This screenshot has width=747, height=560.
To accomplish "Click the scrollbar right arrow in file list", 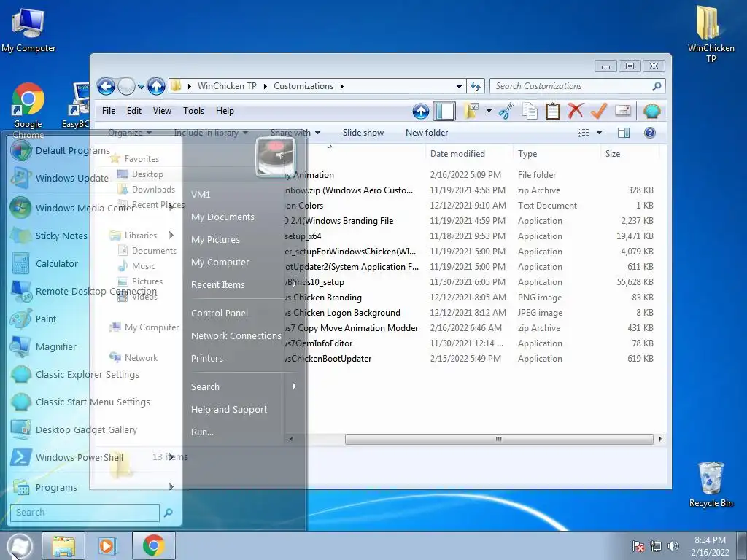I will pos(659,439).
